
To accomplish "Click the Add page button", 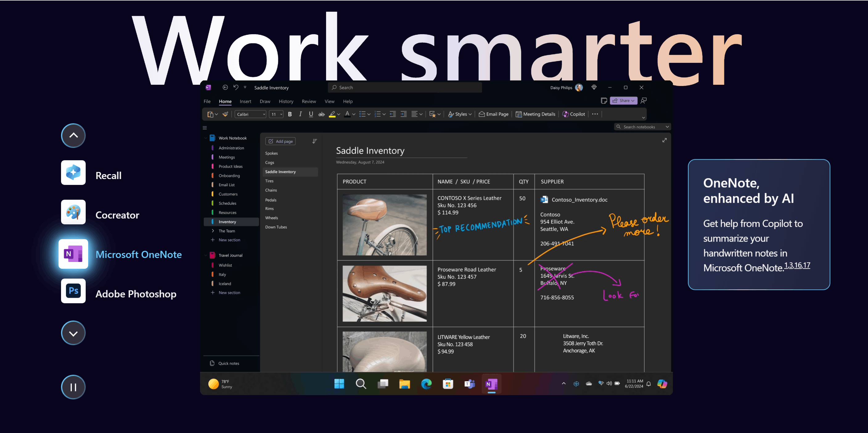I will pyautogui.click(x=280, y=141).
